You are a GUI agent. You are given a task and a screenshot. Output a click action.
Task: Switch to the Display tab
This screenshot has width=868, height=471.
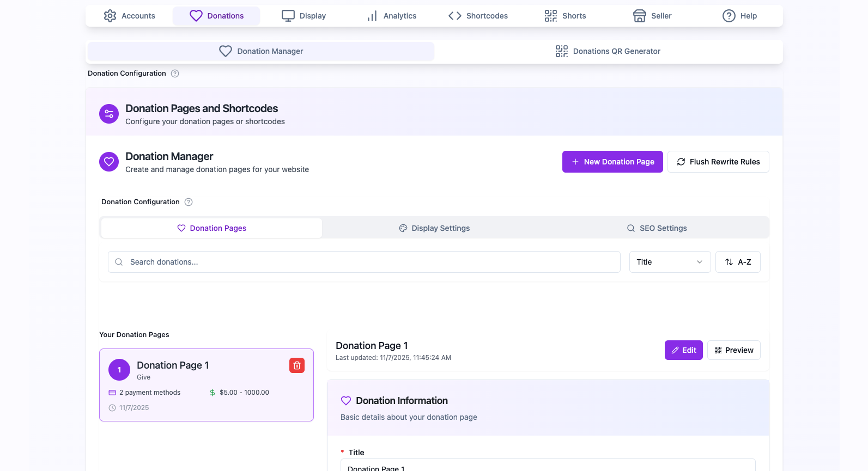[304, 16]
